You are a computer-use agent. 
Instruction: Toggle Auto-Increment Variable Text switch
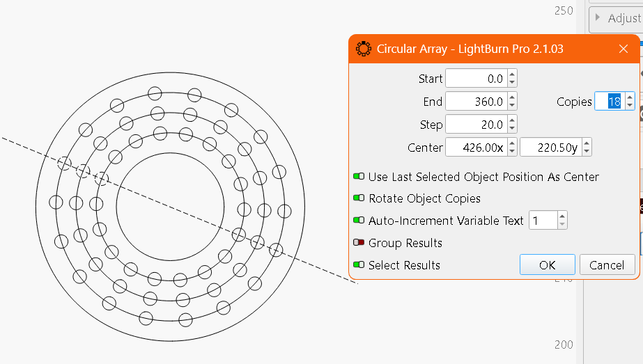[x=359, y=220]
